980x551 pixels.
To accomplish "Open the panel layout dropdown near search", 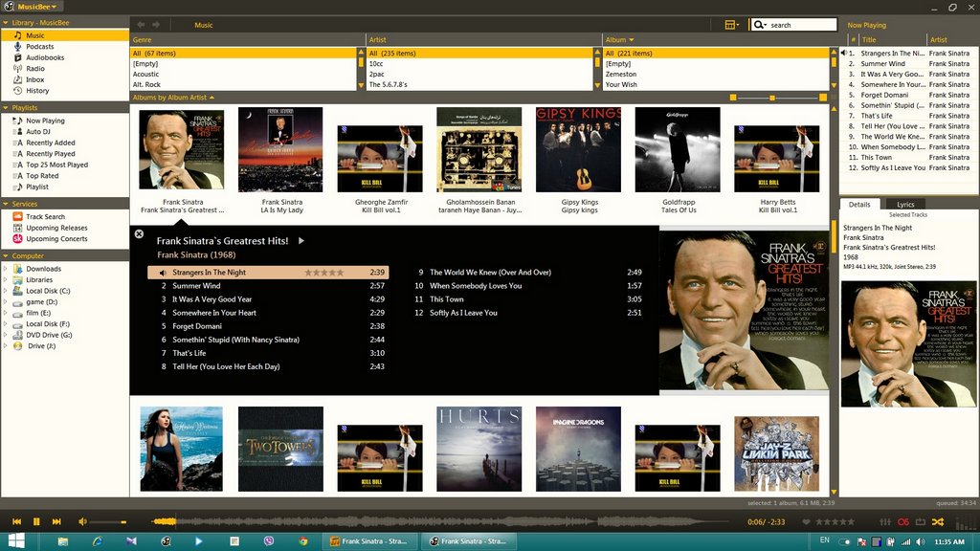I will (732, 25).
